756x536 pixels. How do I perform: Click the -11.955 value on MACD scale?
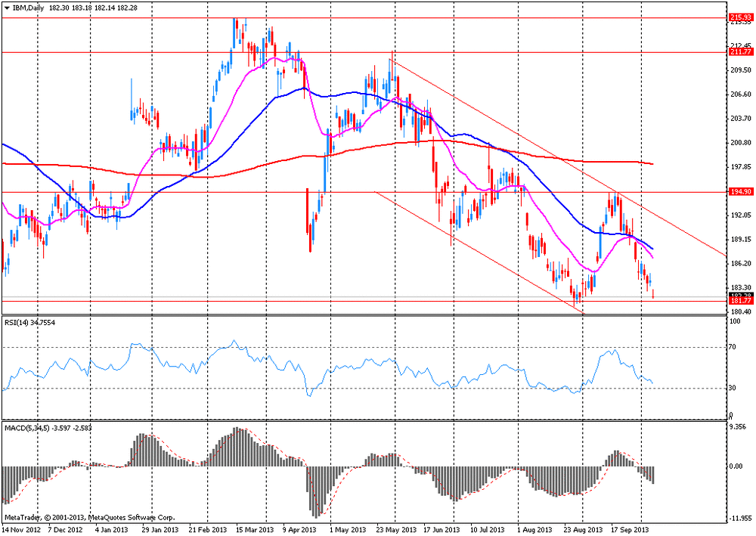coord(741,519)
